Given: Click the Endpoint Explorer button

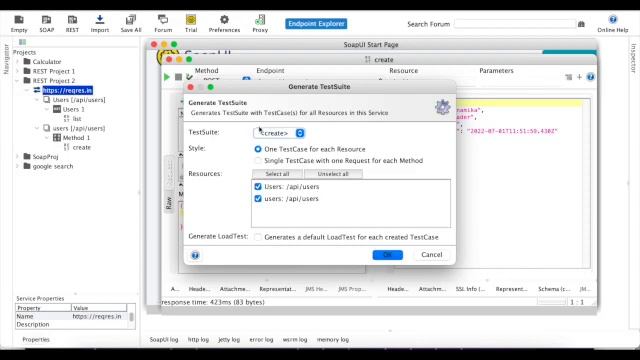Looking at the screenshot, I should pos(316,24).
